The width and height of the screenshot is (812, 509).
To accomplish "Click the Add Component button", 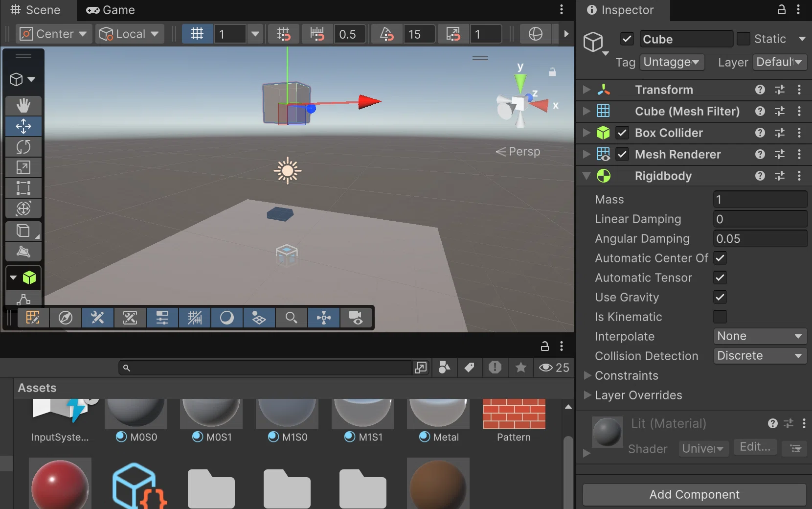I will (695, 494).
